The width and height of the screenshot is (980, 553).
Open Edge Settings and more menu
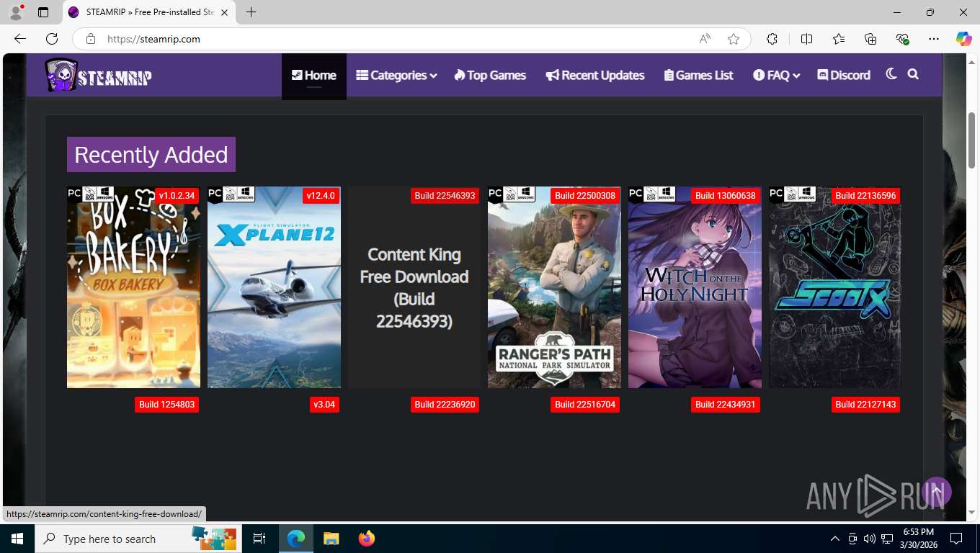[x=934, y=39]
